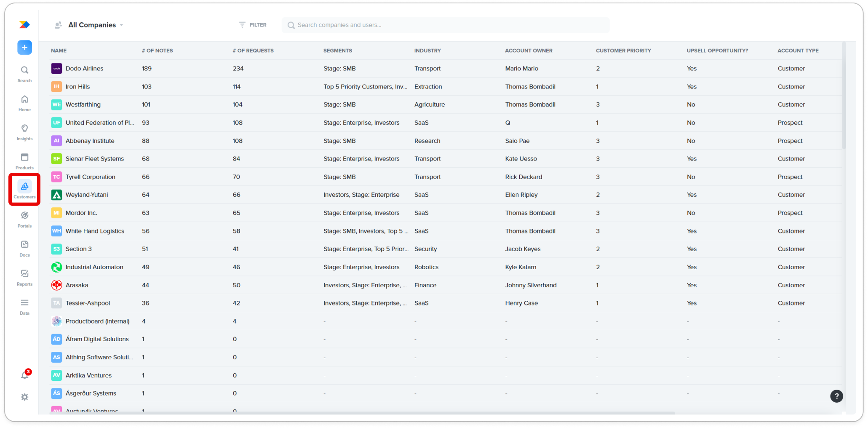Open notifications bell with 3 badge

pyautogui.click(x=25, y=374)
